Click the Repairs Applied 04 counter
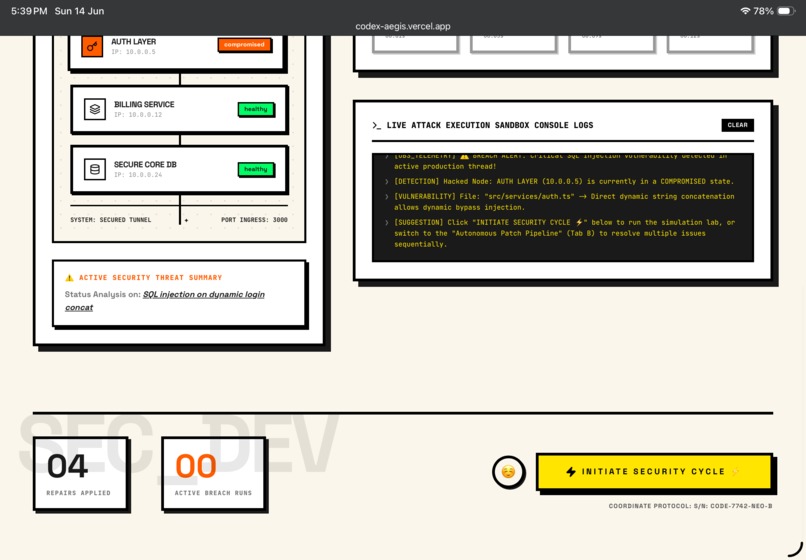The image size is (806, 560). [80, 474]
